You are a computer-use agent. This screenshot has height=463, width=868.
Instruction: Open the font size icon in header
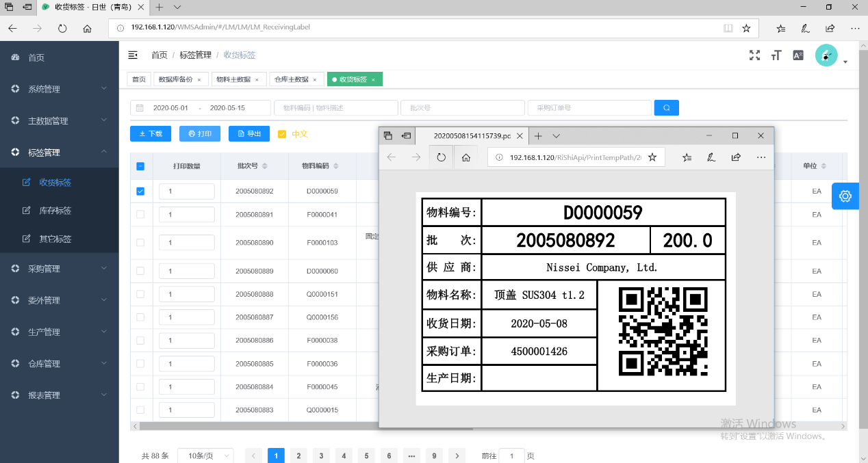pyautogui.click(x=776, y=55)
